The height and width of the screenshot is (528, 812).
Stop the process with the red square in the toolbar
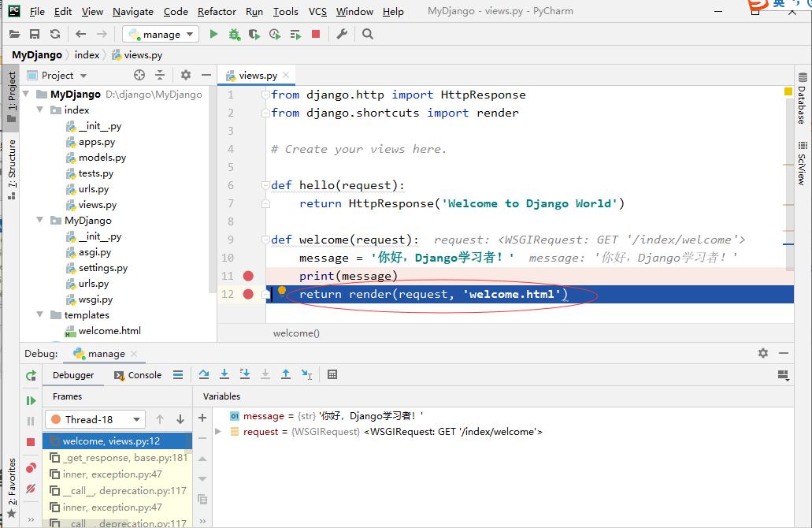(316, 34)
